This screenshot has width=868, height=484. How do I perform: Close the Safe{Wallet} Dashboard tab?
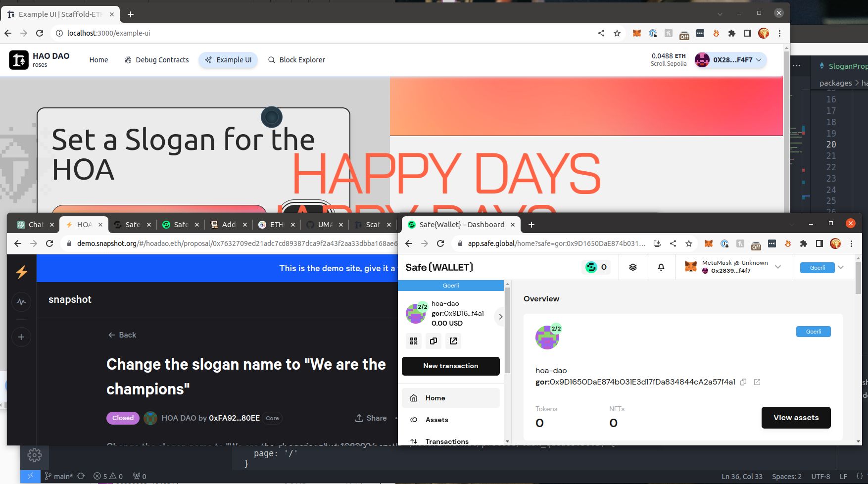click(x=513, y=225)
